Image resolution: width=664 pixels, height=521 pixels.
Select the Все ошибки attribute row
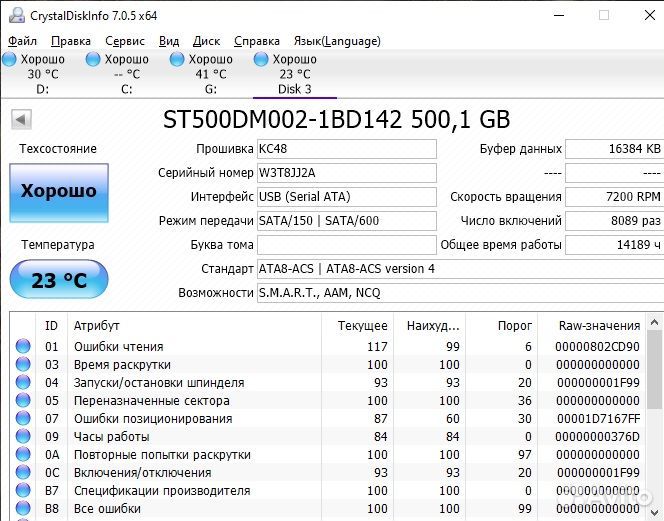tap(328, 509)
